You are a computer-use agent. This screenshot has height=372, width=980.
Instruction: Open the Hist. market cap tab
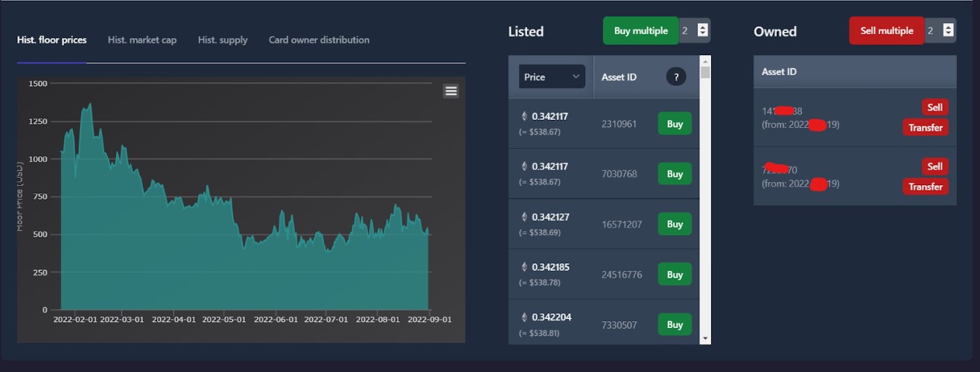tap(142, 40)
